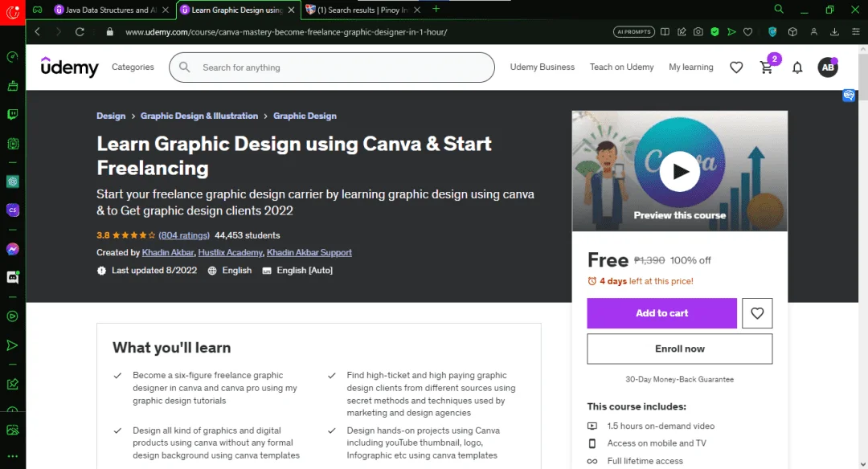This screenshot has width=868, height=469.
Task: Open the Udemy Business link
Action: (x=542, y=67)
